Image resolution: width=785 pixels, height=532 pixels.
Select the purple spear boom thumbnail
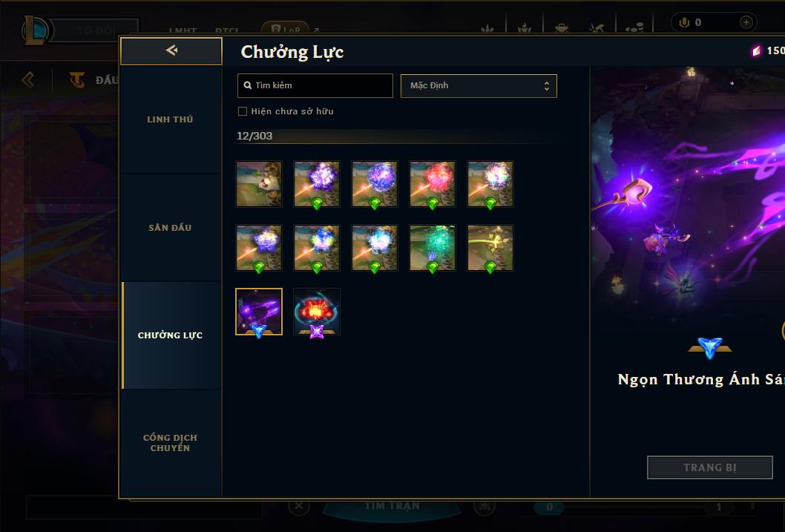point(259,312)
